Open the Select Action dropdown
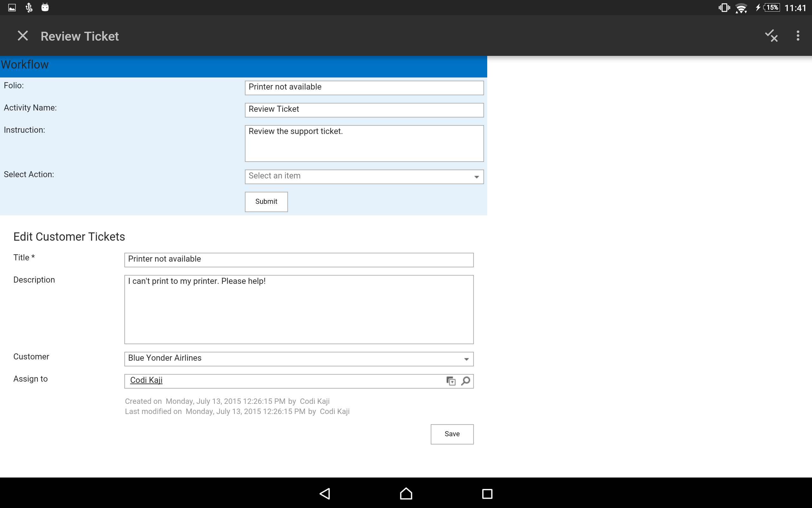This screenshot has height=508, width=812. click(364, 177)
